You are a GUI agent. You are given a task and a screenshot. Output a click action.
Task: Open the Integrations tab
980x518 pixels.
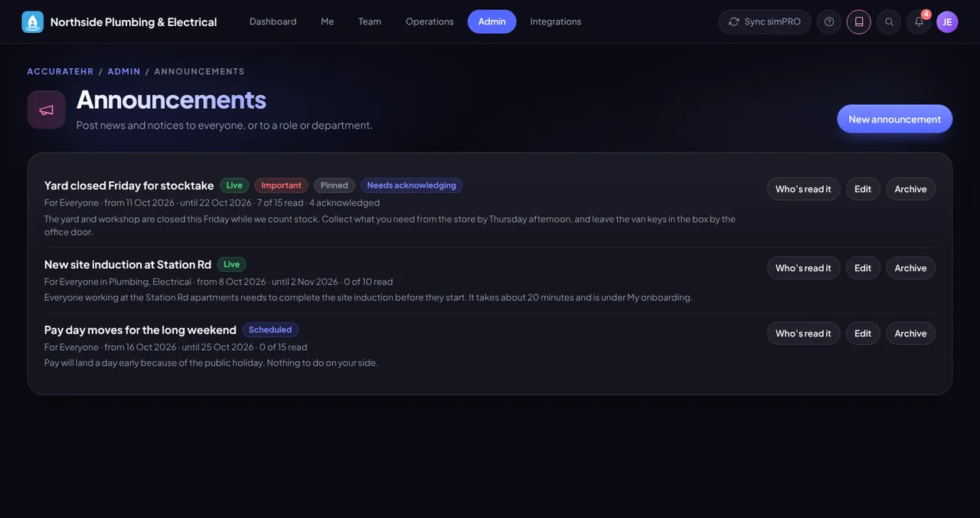(x=556, y=21)
